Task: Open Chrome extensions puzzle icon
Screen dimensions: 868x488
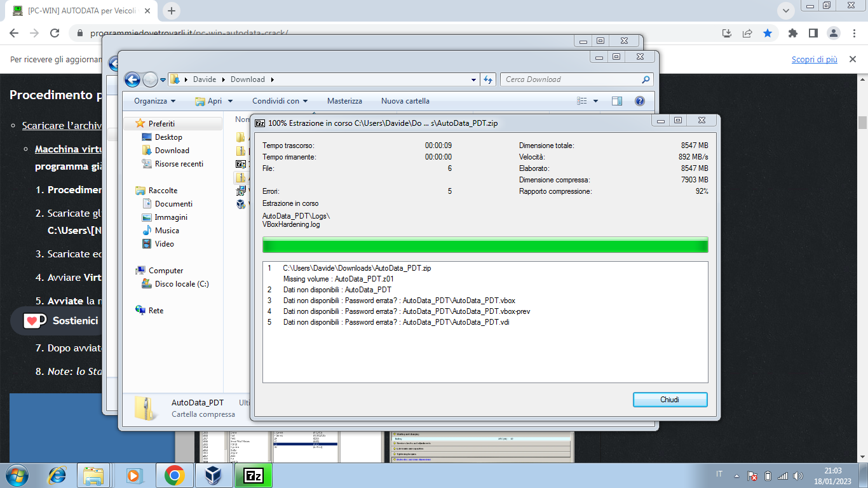Action: [x=792, y=33]
